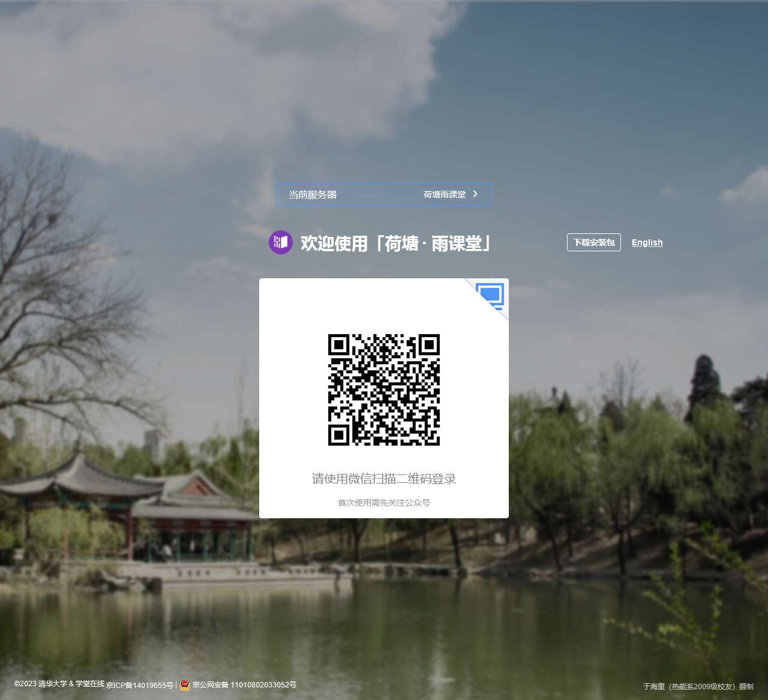
Task: Click the 欢迎使用「荷塘 · 雨课堂」 heading
Action: coord(396,243)
